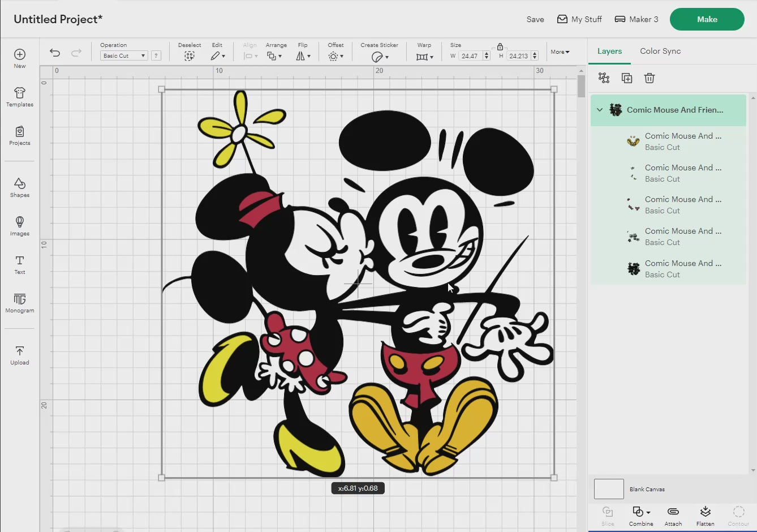This screenshot has height=532, width=757.
Task: Open the Flip dropdown arrow
Action: (x=309, y=57)
